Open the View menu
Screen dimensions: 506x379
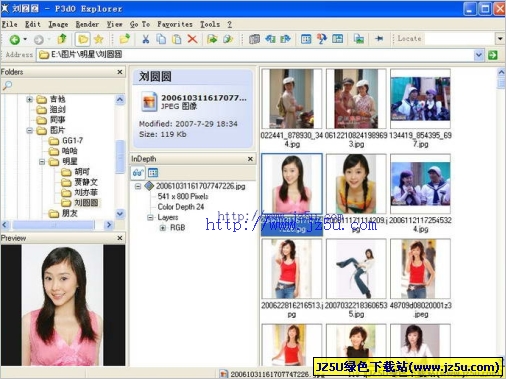coord(114,24)
